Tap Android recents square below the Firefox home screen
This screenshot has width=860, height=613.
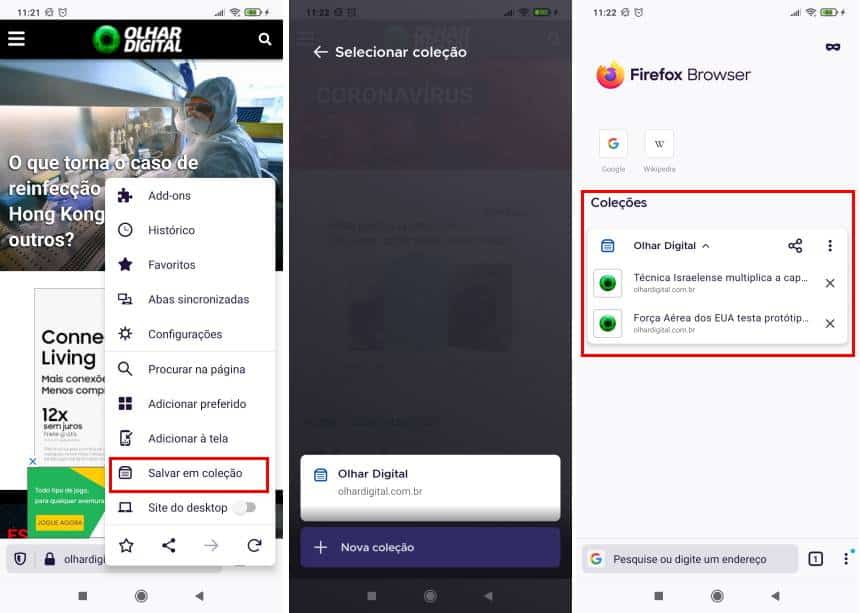tap(659, 595)
